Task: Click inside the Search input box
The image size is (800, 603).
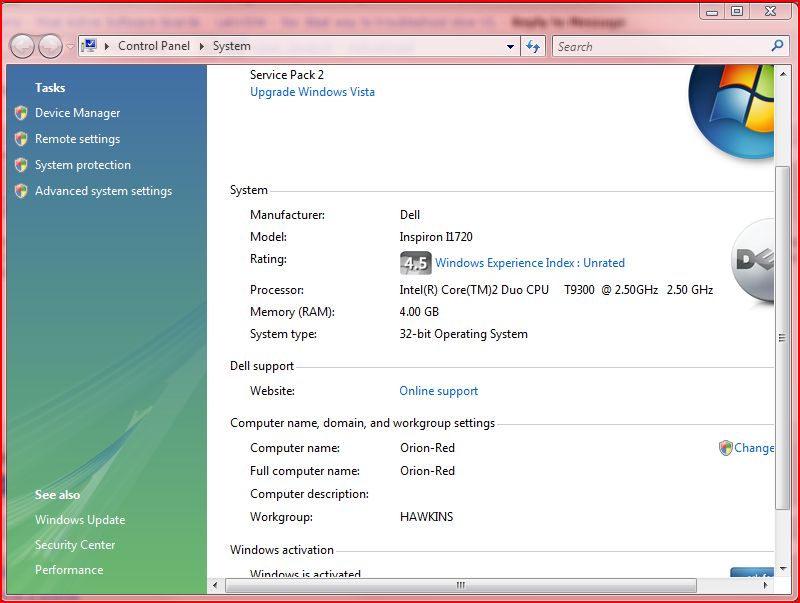Action: tap(661, 46)
